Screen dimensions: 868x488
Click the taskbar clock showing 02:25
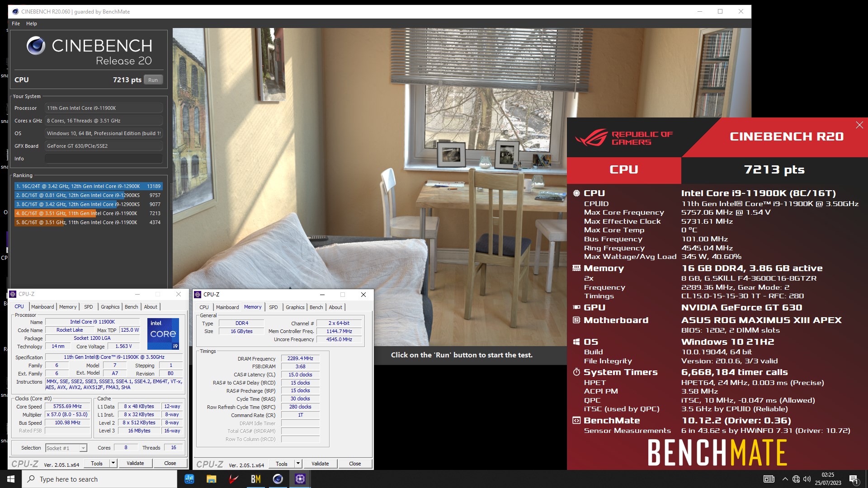click(828, 479)
